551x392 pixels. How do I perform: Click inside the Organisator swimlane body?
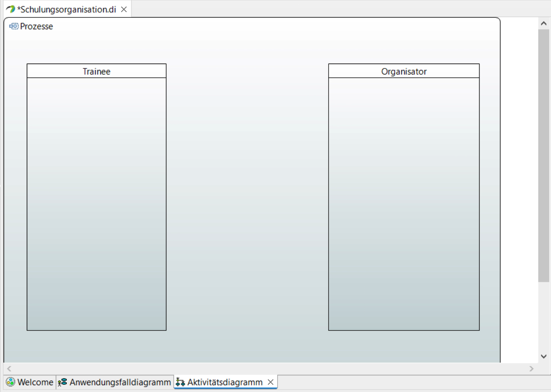pos(404,204)
